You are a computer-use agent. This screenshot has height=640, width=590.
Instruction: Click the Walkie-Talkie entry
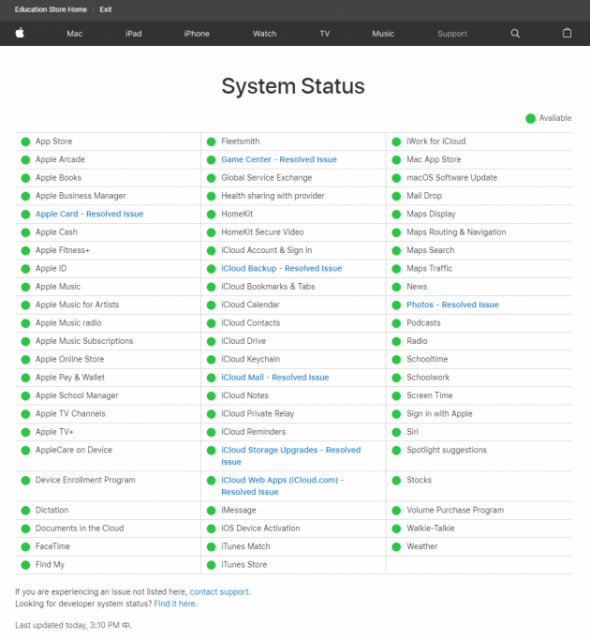point(430,528)
